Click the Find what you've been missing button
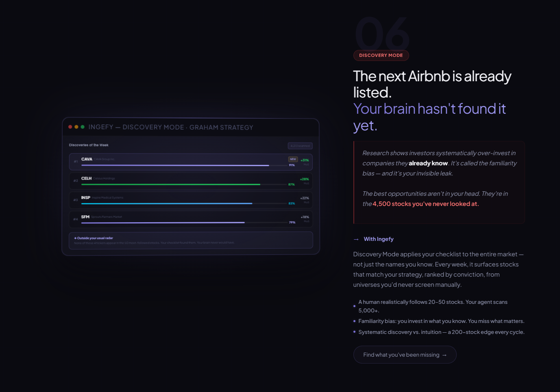The height and width of the screenshot is (392, 560). click(x=405, y=355)
